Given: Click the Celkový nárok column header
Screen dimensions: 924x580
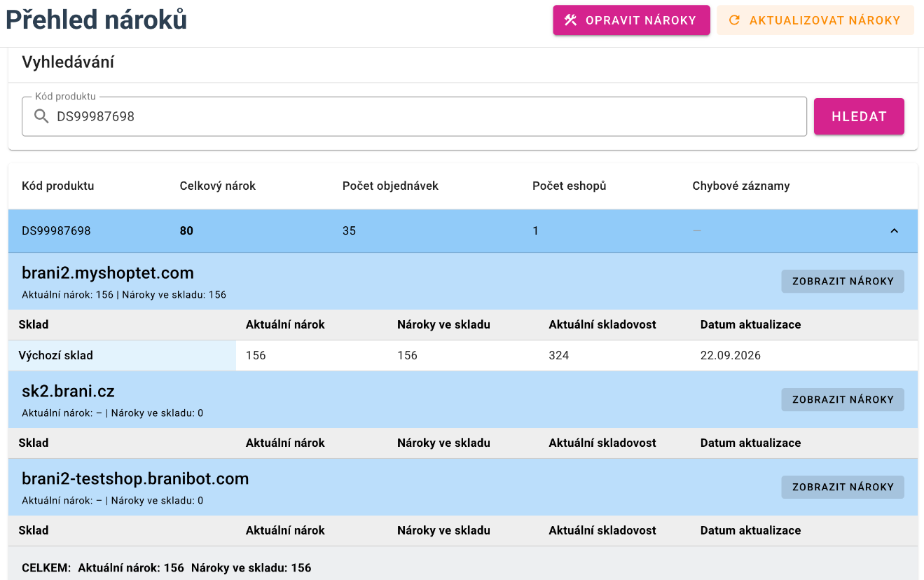Looking at the screenshot, I should [218, 186].
